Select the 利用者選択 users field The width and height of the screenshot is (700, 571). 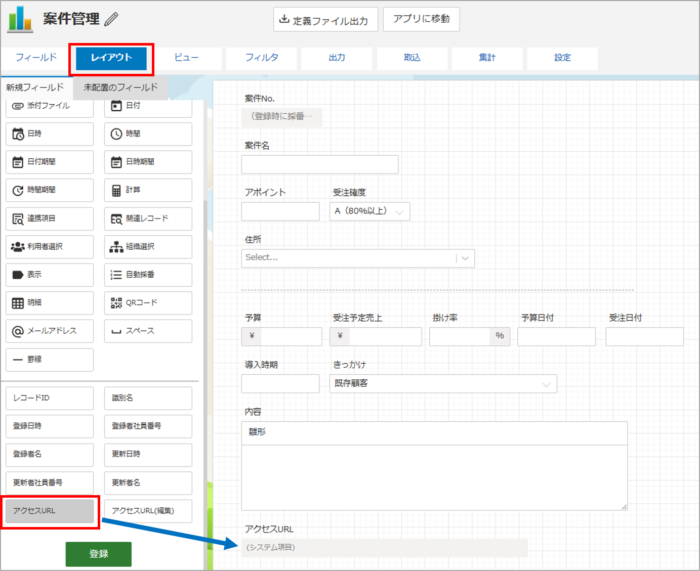(x=50, y=247)
